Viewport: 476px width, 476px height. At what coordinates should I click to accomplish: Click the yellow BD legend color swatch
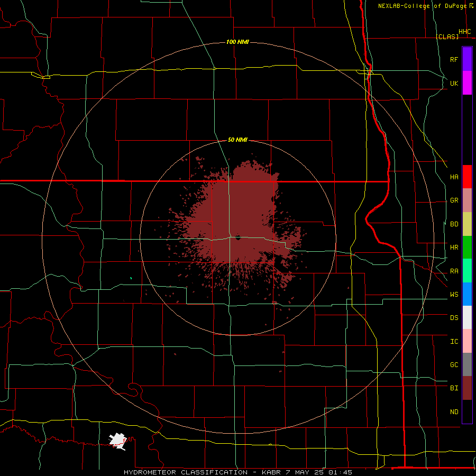[x=467, y=224]
